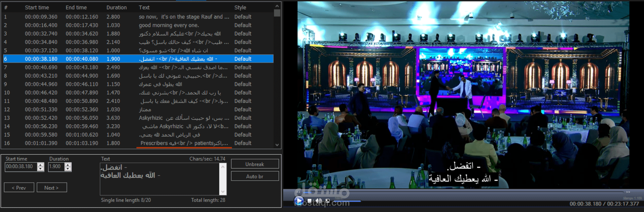
Task: Select subtitle row 8 starting 00:00:43.210
Action: tap(138, 75)
